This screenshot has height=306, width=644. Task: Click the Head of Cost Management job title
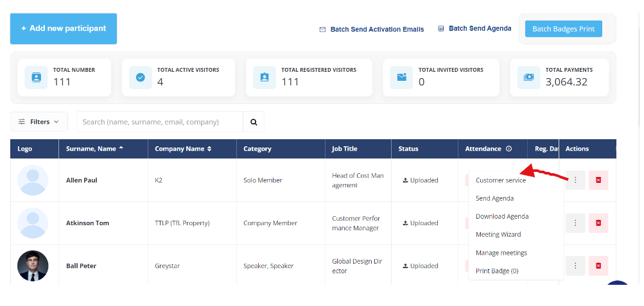coord(358,180)
